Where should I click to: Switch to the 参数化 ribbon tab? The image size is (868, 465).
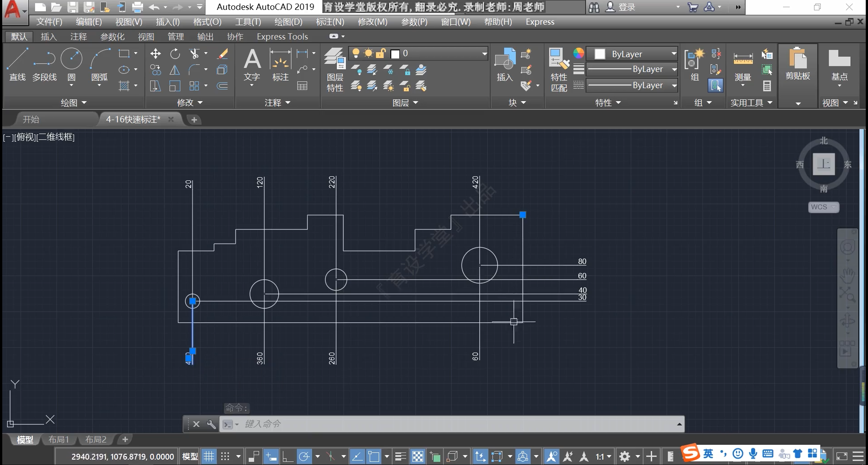click(112, 36)
